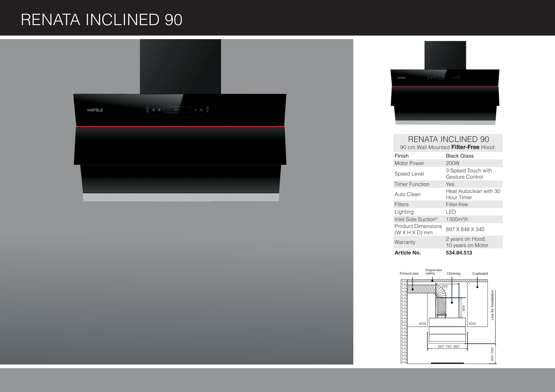Image resolution: width=555 pixels, height=392 pixels.
Task: Click the 'Finish' row label
Action: (x=401, y=156)
